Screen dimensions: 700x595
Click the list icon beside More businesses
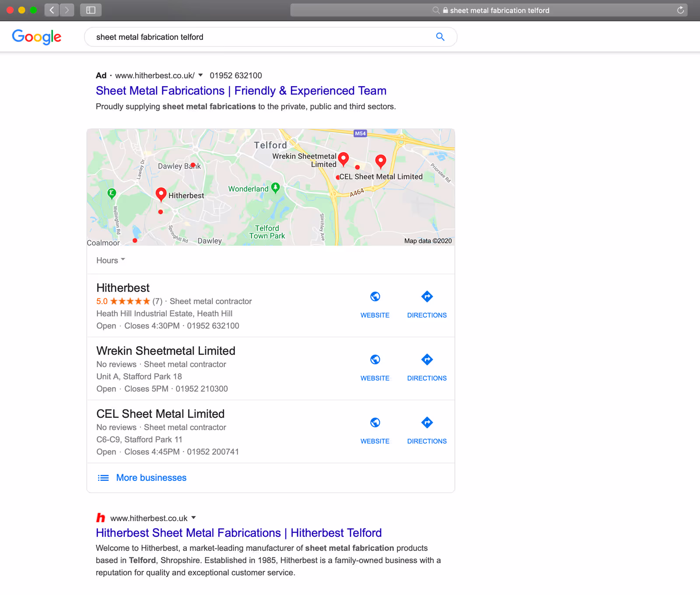coord(103,478)
